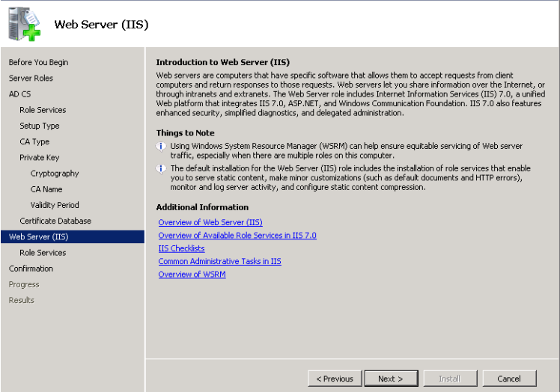
Task: Select the highlighted Web Server (IIS) step
Action: [73, 236]
